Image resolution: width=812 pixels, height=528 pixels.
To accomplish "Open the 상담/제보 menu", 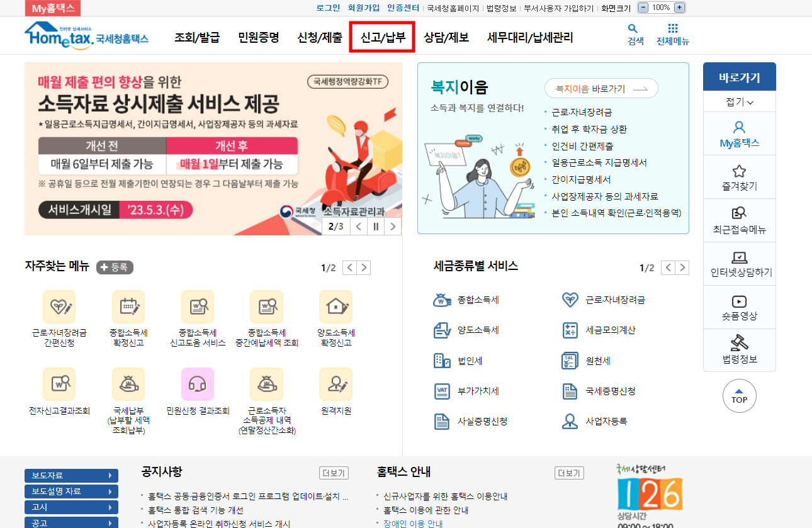I will click(446, 37).
